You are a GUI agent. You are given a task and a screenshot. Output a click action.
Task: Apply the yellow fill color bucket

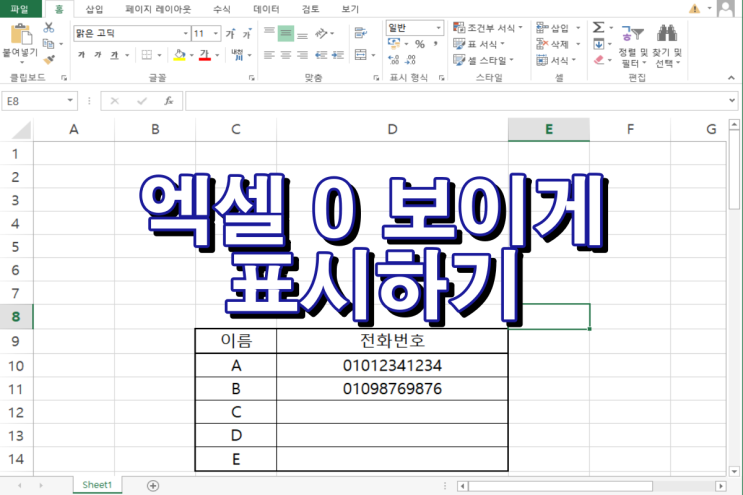pos(180,55)
